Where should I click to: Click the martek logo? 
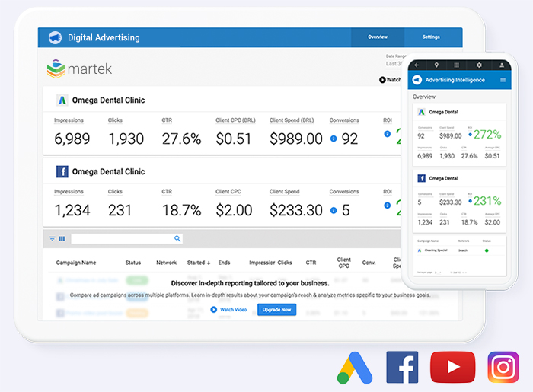79,69
